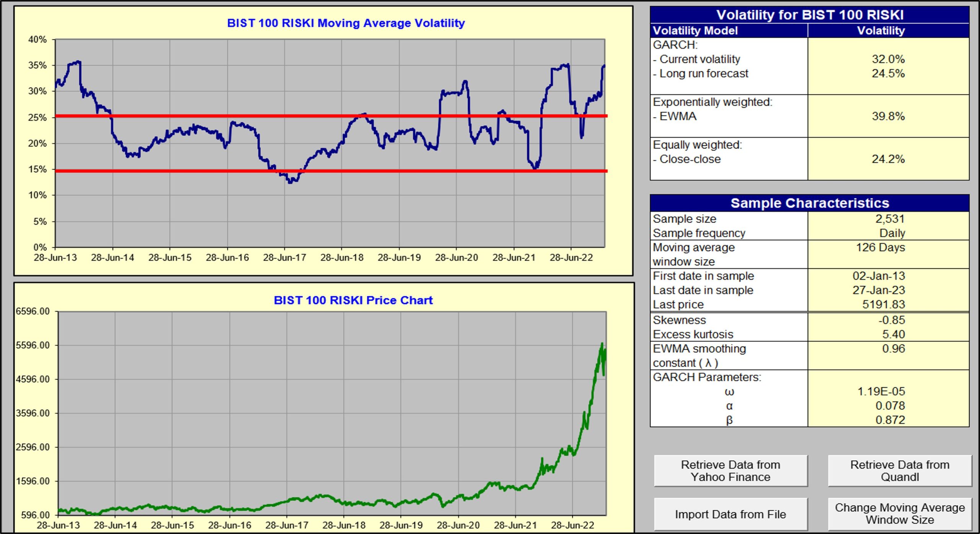Select the 126 Days window size cell

tap(880, 247)
